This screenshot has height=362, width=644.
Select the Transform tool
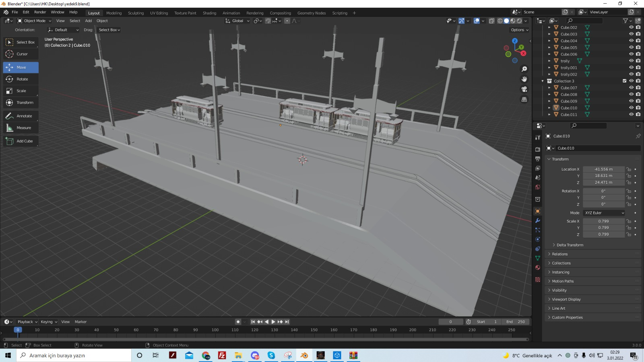pyautogui.click(x=21, y=103)
